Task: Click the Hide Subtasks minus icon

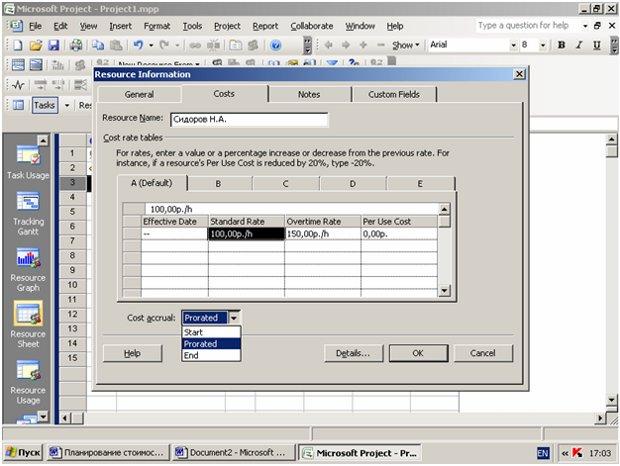Action: click(380, 45)
